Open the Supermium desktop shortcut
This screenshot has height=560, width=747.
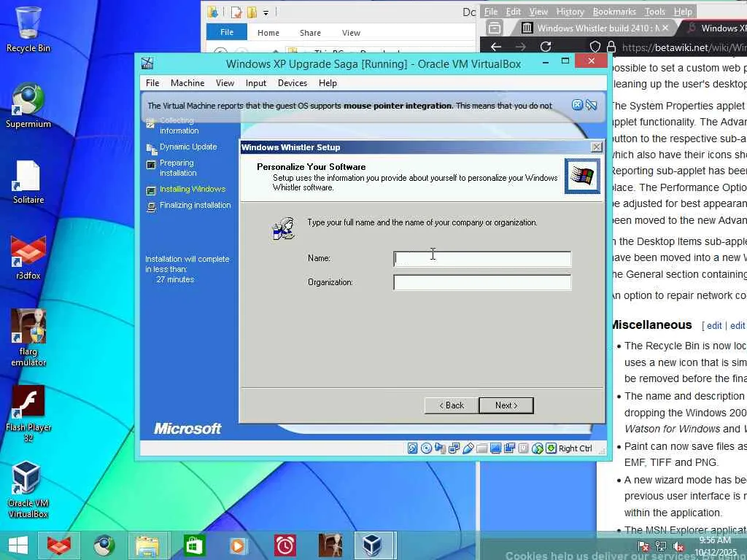(28, 106)
